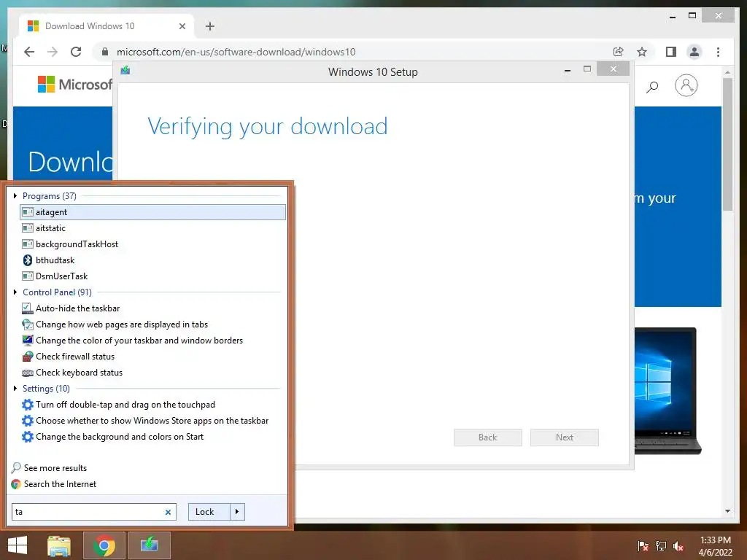Open the arrow menu beside Lock
This screenshot has width=747, height=560.
[237, 512]
